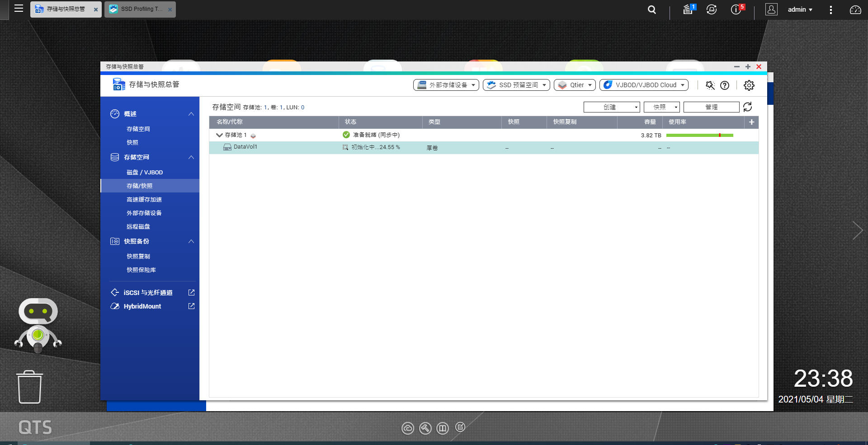Sort by 名称/代称 column header
This screenshot has height=445, width=868.
pyautogui.click(x=274, y=122)
